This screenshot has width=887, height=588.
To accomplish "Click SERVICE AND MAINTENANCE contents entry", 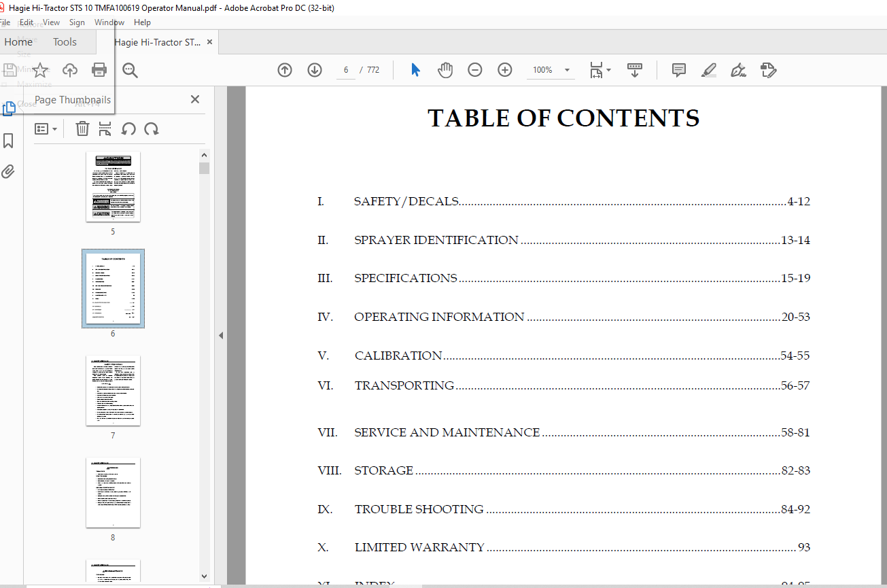I will tap(563, 432).
